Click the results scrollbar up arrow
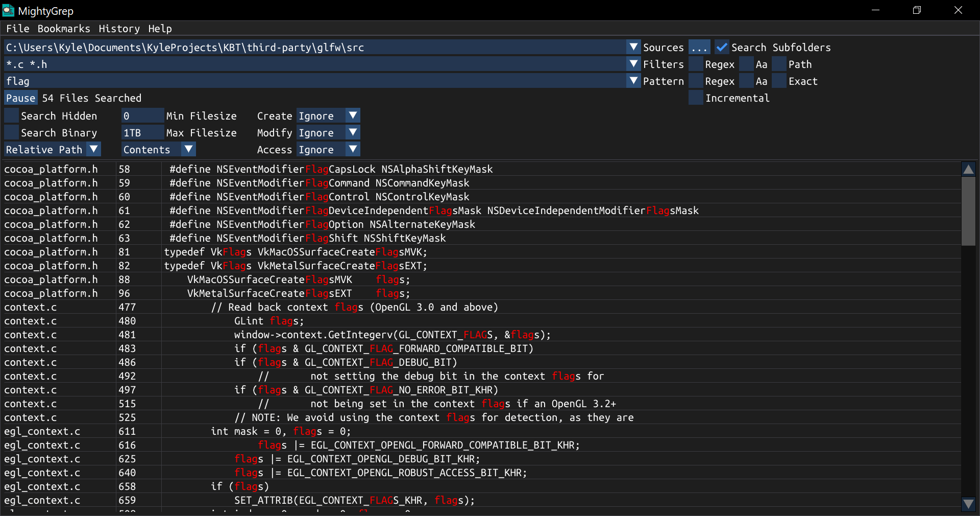Screen dimensions: 980x516 coord(968,169)
